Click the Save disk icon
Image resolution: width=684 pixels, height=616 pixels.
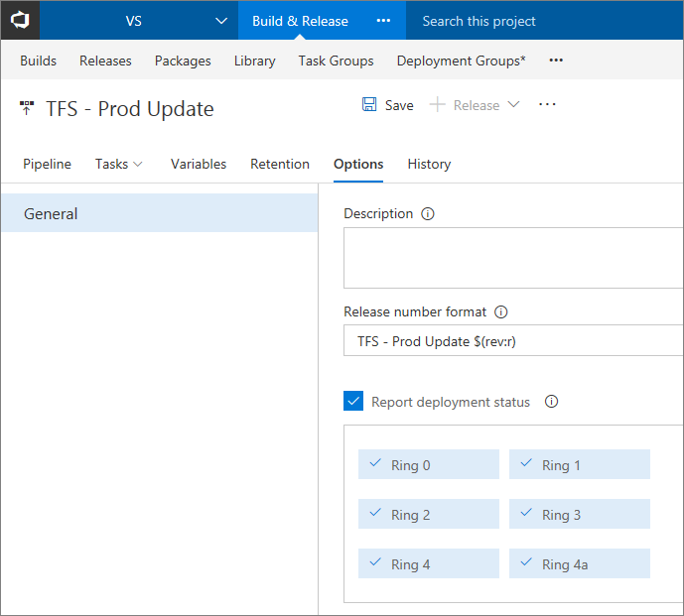click(369, 105)
